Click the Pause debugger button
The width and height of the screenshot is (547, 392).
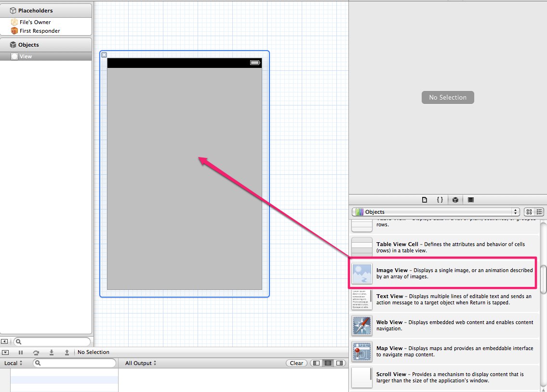tap(21, 353)
